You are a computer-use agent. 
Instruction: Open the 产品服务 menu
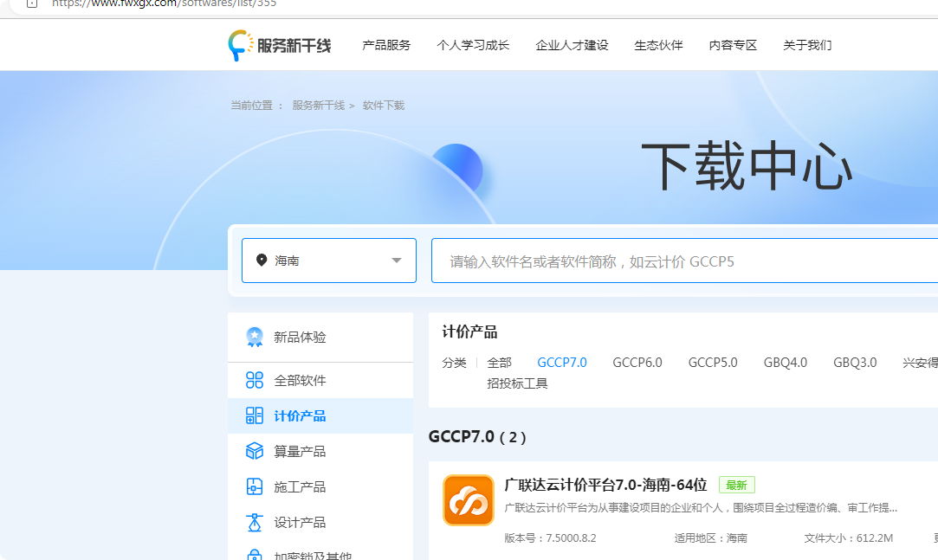coord(386,45)
